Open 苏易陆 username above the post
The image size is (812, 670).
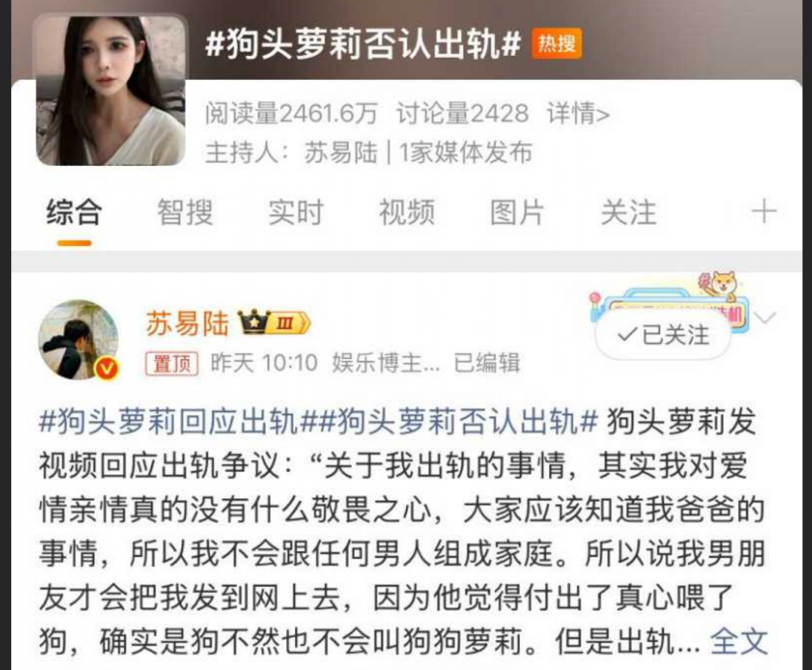click(187, 323)
